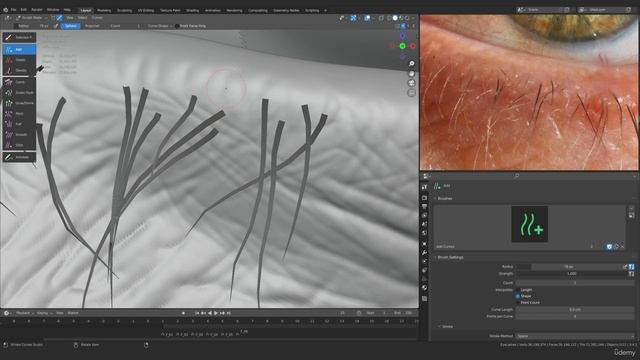Toggle Strength pressure sensitivity button
Screen dimensions: 640x360
(x=631, y=274)
